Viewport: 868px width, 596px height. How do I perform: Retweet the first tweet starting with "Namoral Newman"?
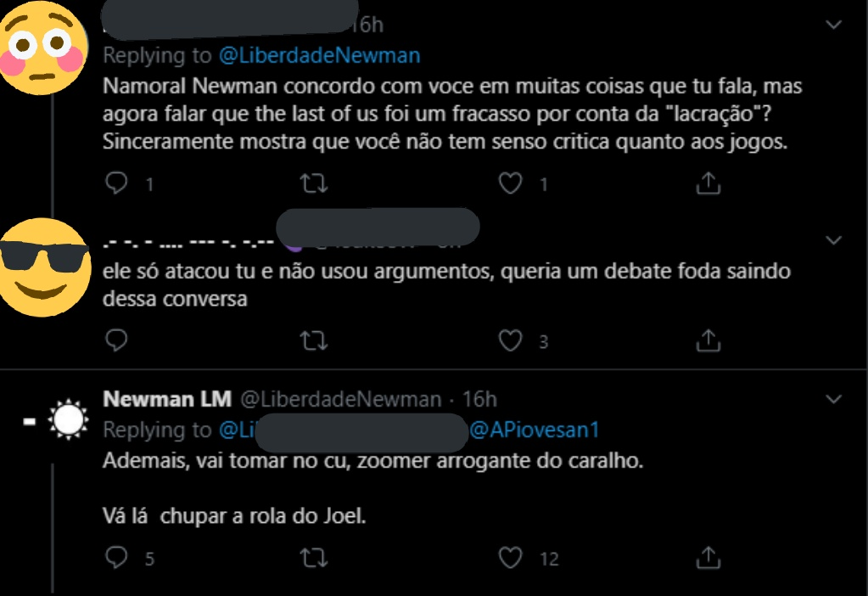314,183
